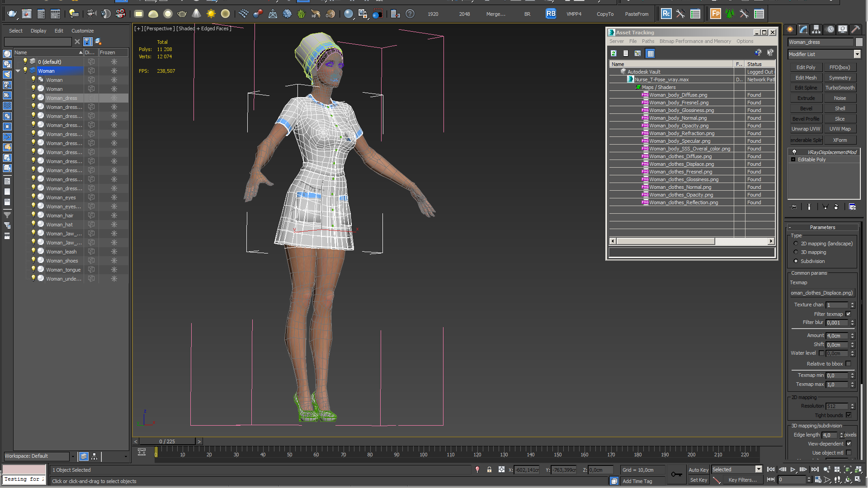Select 3D mapping type
The width and height of the screenshot is (868, 488).
pyautogui.click(x=796, y=252)
